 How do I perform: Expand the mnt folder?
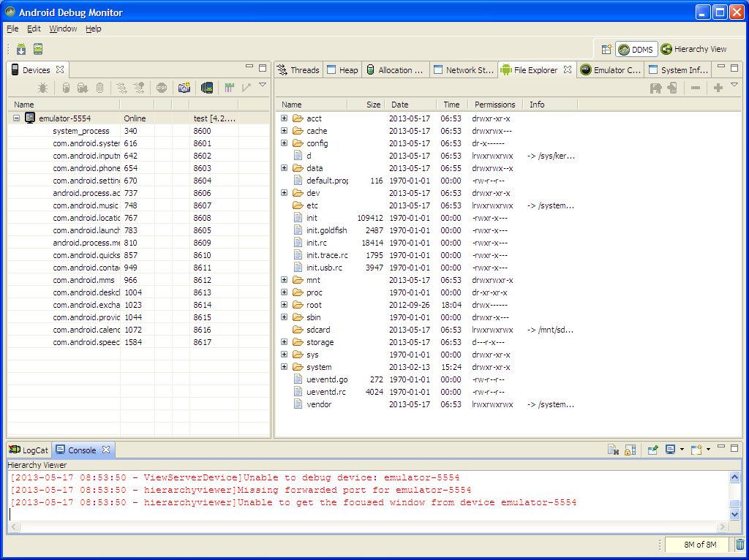(285, 280)
